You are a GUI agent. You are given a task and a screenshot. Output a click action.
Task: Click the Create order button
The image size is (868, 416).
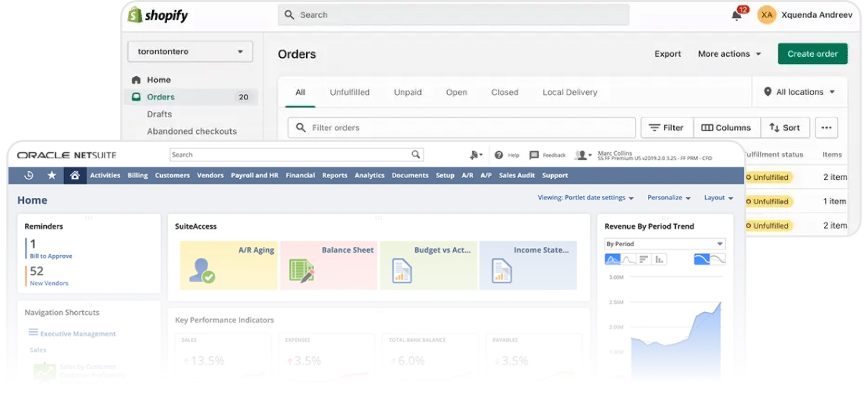tap(812, 54)
